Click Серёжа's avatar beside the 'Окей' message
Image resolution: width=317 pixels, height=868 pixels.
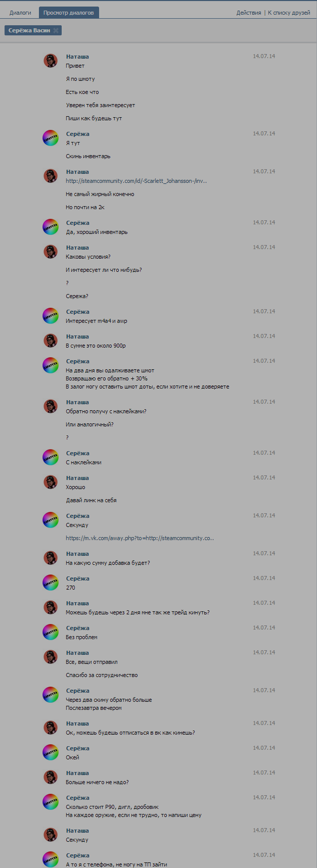click(x=51, y=753)
